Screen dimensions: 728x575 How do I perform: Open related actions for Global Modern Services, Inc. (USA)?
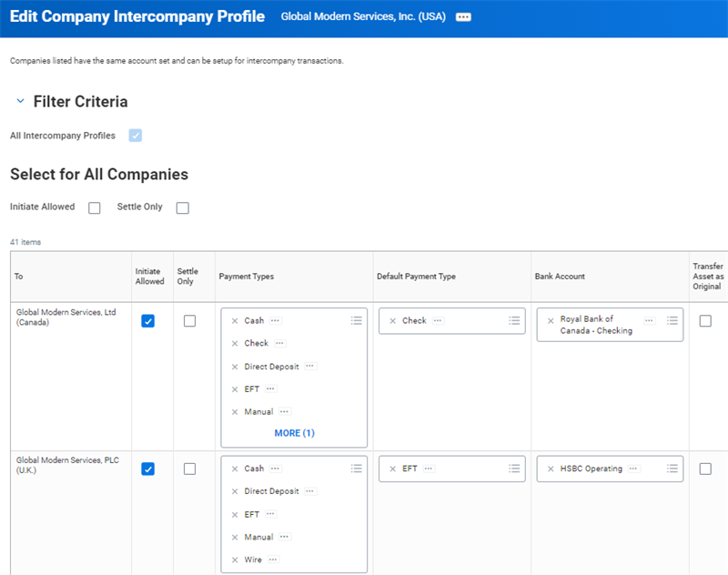463,17
